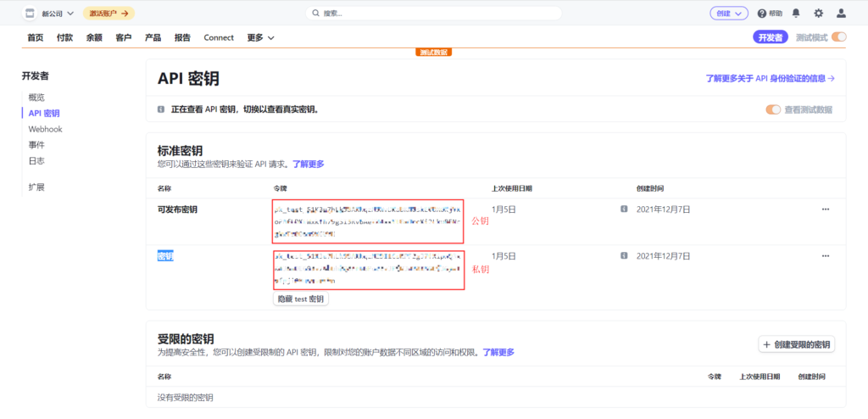Screen dimensions: 868x419
Task: Open the 创建 dropdown button
Action: [728, 14]
